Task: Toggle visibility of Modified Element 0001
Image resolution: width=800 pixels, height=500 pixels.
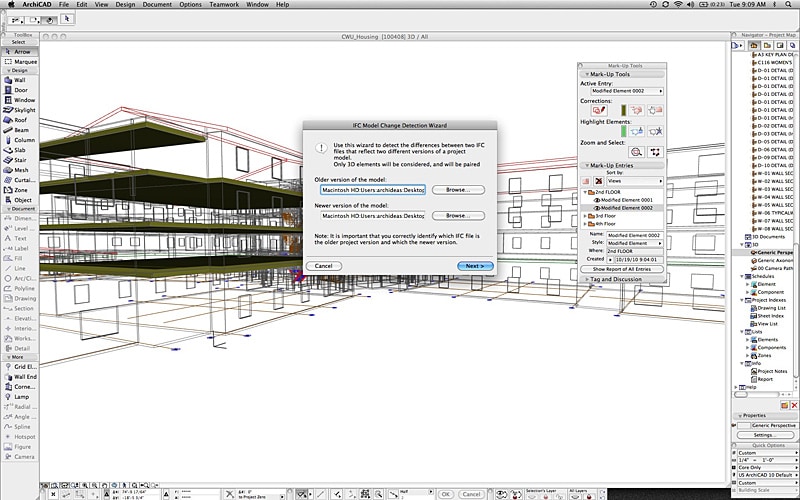Action: [x=596, y=201]
